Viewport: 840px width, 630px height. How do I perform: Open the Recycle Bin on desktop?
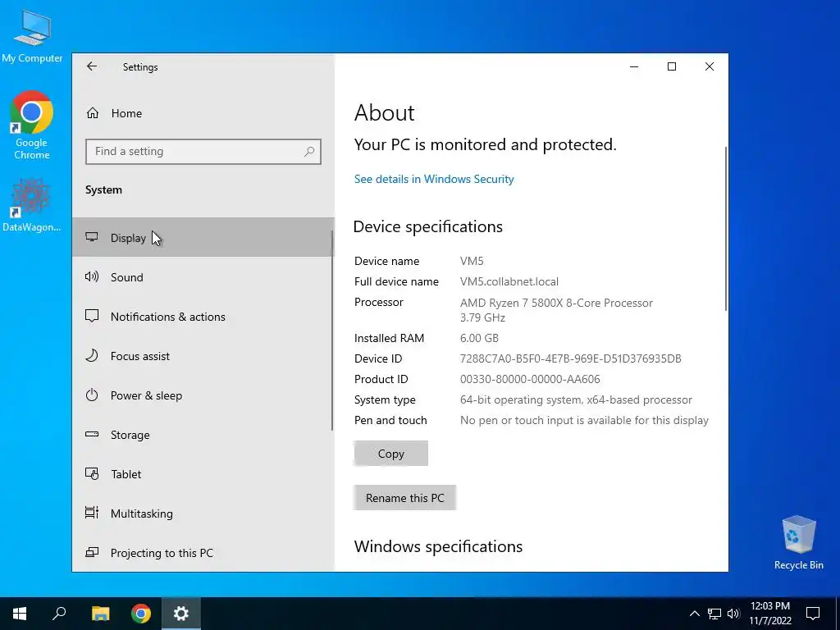[x=799, y=543]
